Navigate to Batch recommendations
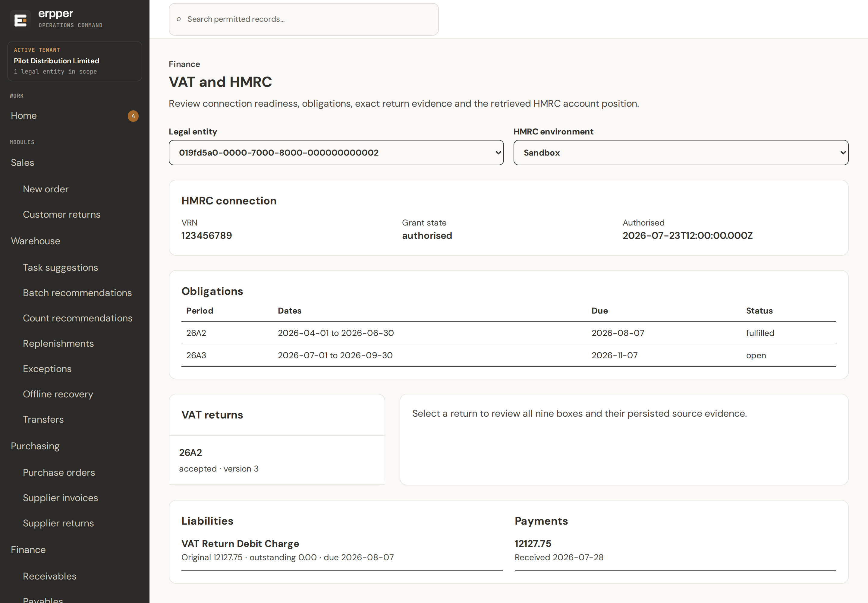 [77, 293]
